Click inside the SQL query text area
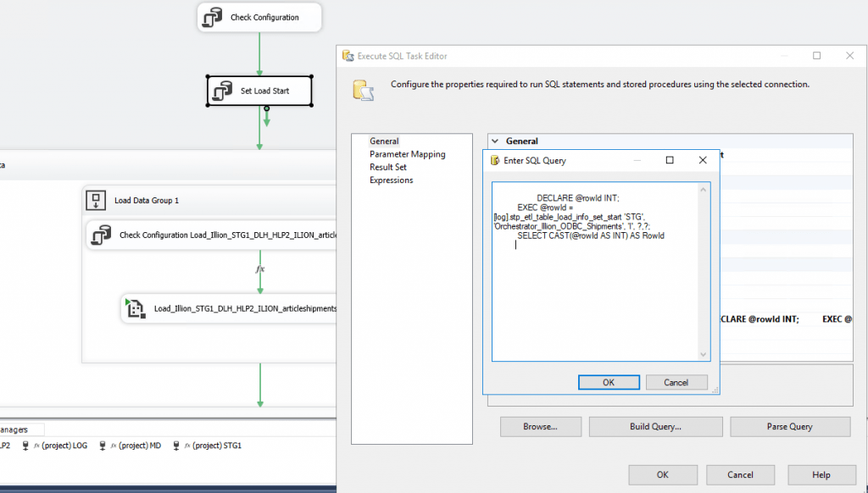The height and width of the screenshot is (493, 868). pyautogui.click(x=593, y=296)
